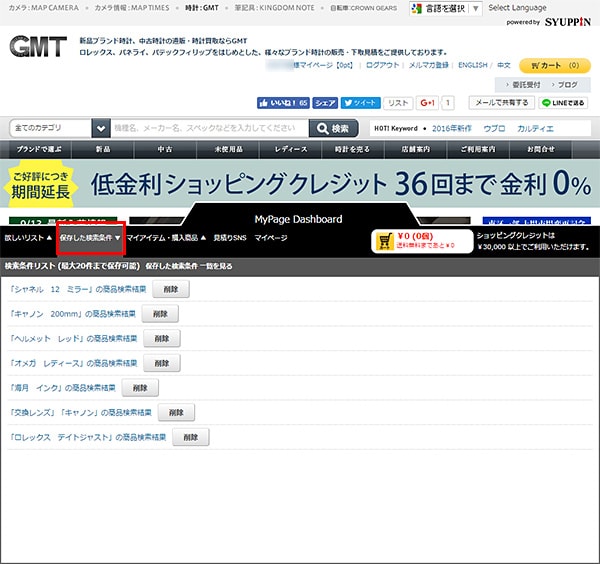
Task: Click the 2016年新作 hot keyword
Action: pos(452,129)
